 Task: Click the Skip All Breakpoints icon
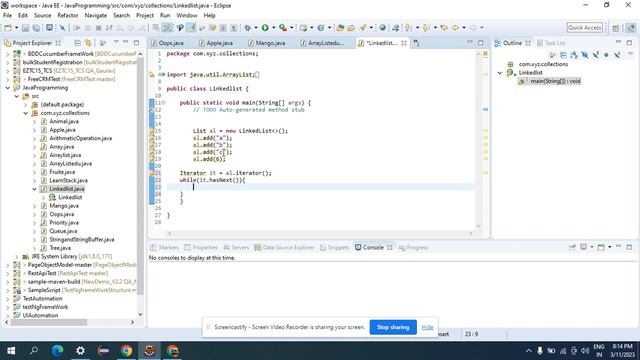point(62,28)
